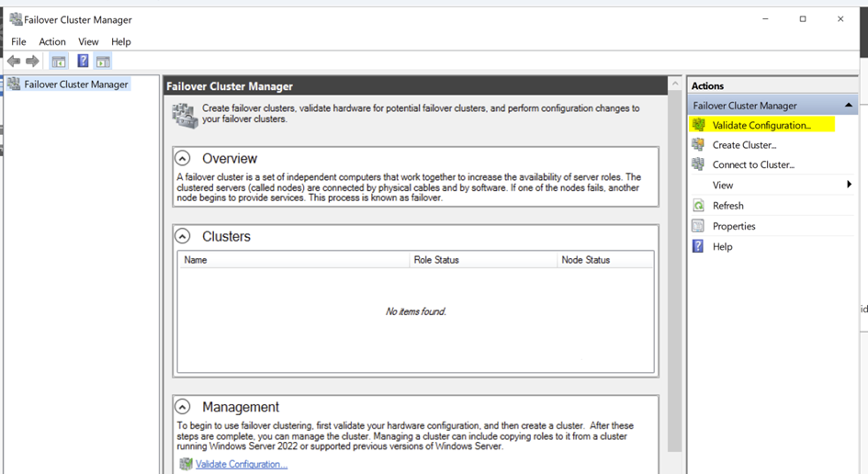Click the Help question mark icon in Actions

click(x=699, y=246)
